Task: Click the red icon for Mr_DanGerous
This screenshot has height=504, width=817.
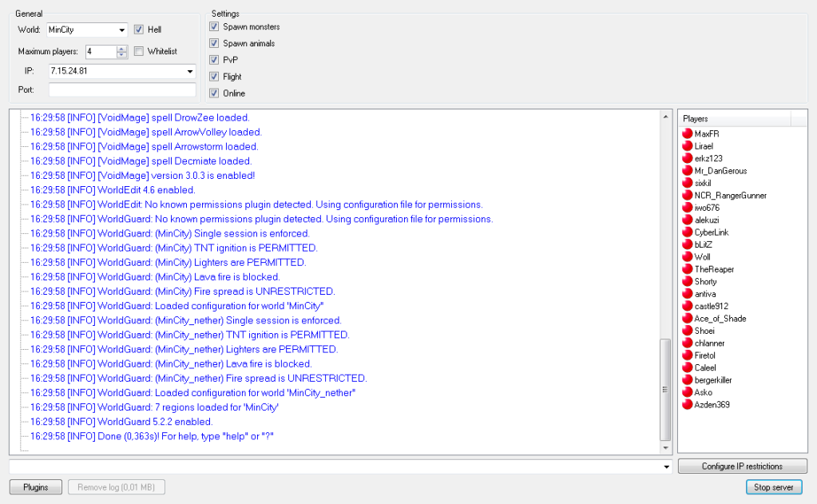Action: 688,170
